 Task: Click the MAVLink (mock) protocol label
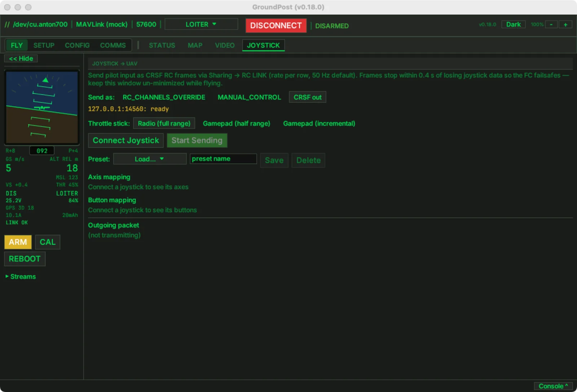pyautogui.click(x=102, y=24)
